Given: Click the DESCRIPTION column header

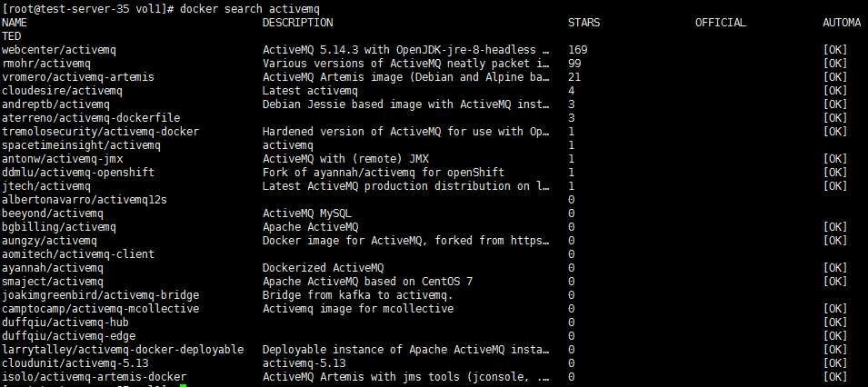Looking at the screenshot, I should 297,23.
